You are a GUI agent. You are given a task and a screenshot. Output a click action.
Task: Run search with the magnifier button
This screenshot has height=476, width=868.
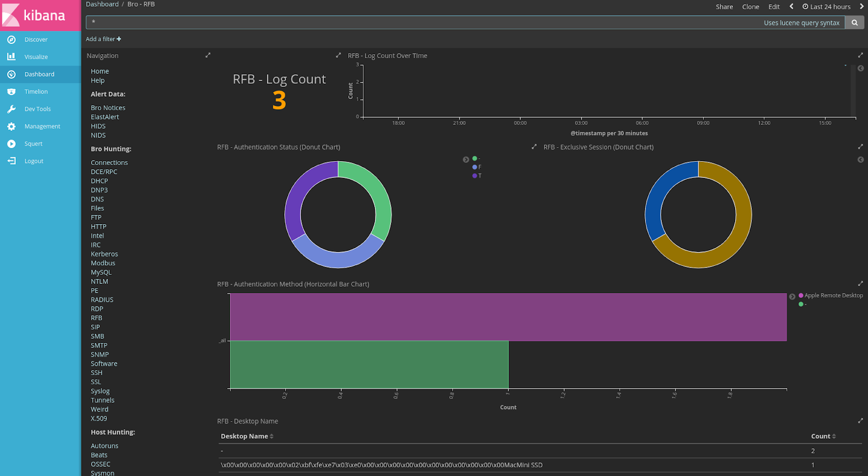coord(854,23)
